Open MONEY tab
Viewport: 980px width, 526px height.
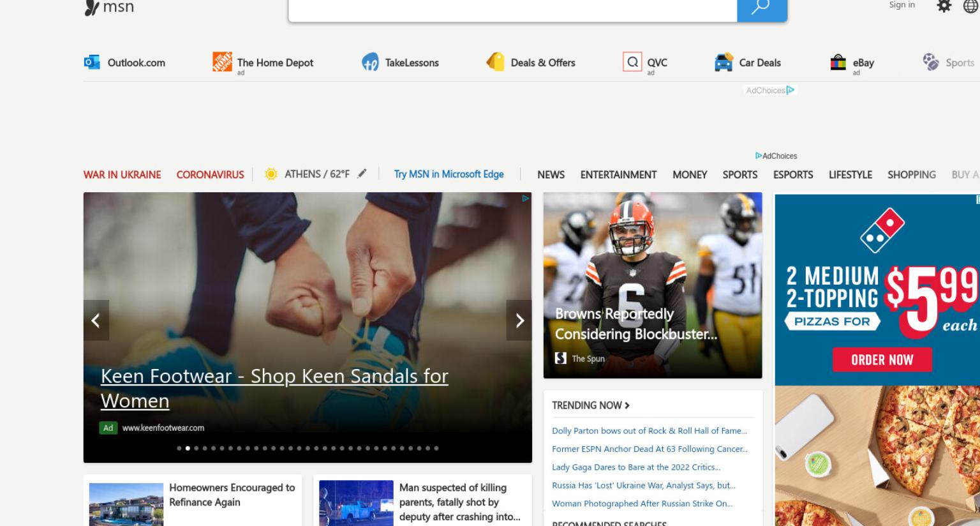[690, 174]
